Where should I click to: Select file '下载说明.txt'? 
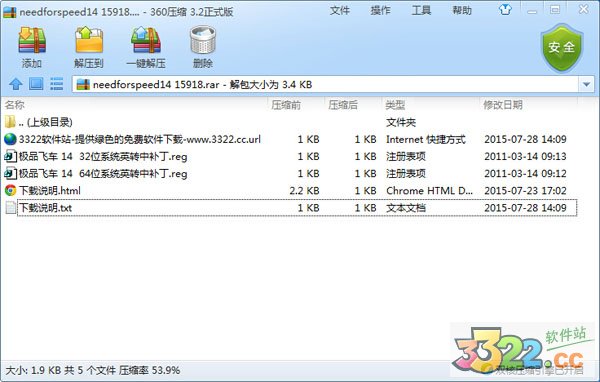pyautogui.click(x=45, y=207)
